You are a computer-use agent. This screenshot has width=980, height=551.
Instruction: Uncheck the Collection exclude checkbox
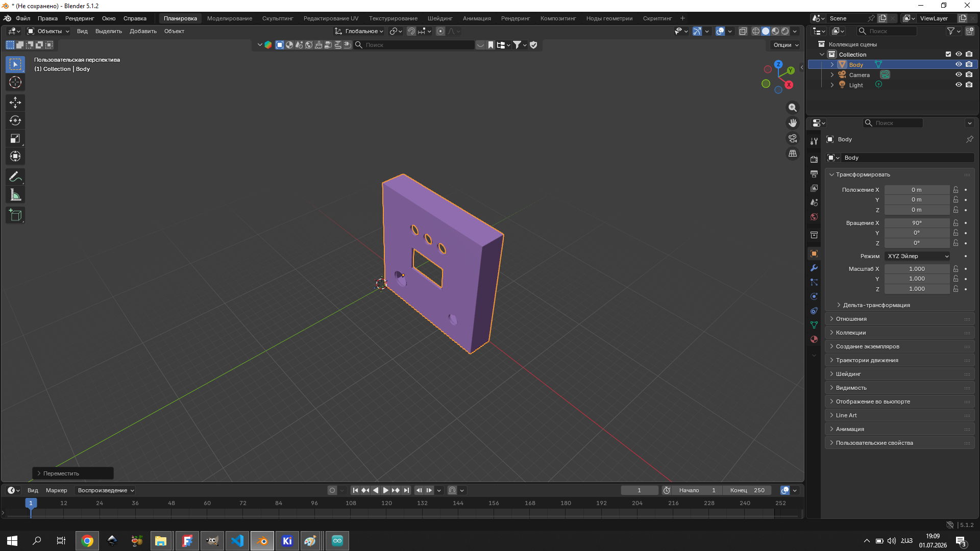click(x=948, y=54)
